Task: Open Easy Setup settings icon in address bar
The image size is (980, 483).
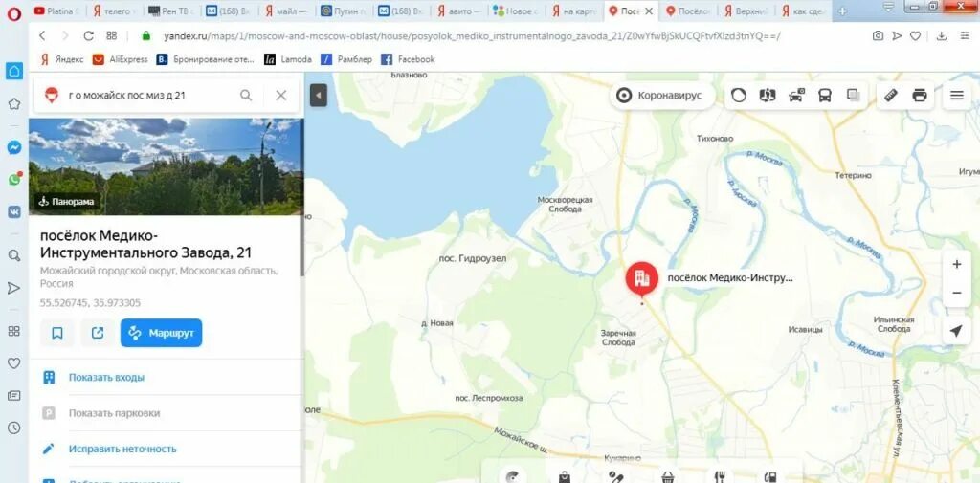Action: click(x=965, y=36)
